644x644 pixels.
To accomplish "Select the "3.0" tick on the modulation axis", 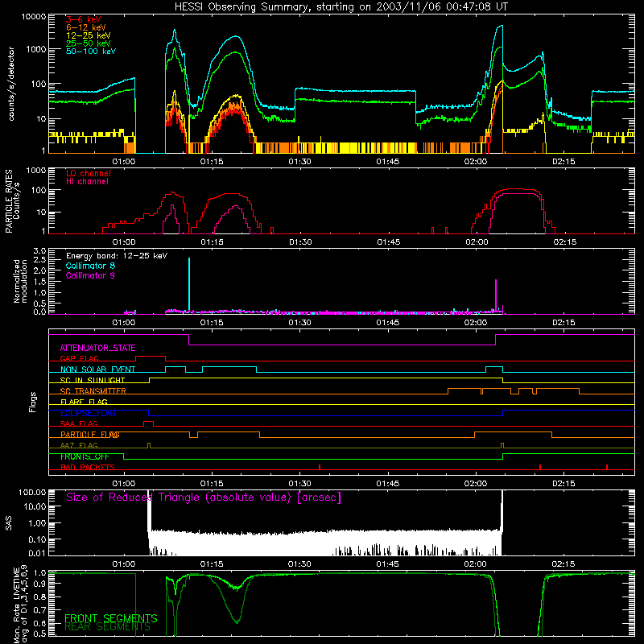I will pos(39,251).
